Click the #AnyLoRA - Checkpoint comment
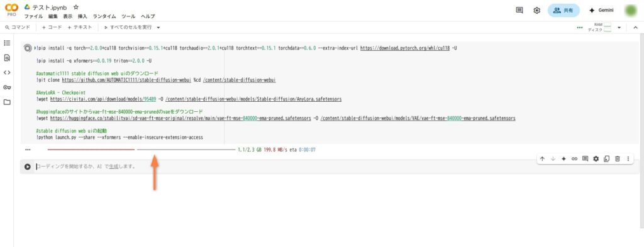This screenshot has width=644, height=247. pos(61,93)
